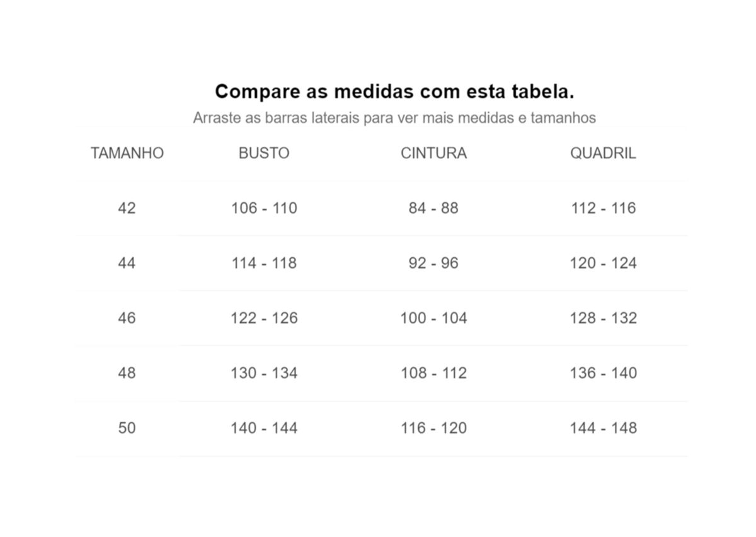The image size is (756, 537).
Task: Click bust value 106 - 110
Action: (x=264, y=208)
